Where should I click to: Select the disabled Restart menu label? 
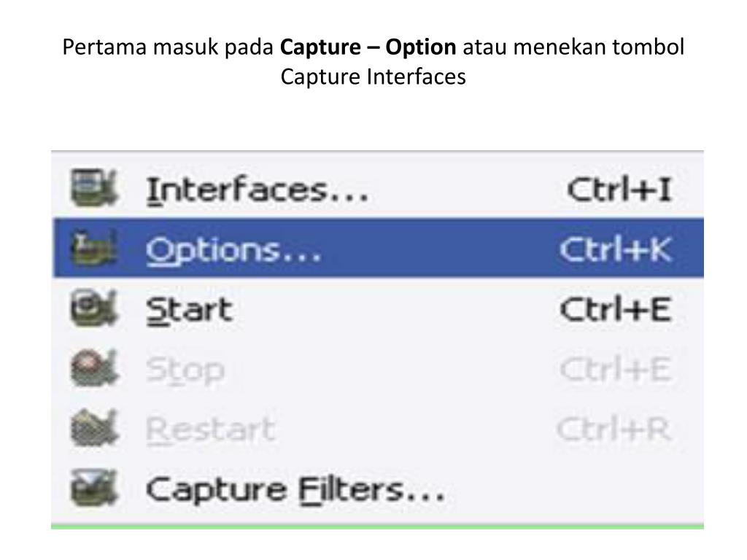point(210,430)
